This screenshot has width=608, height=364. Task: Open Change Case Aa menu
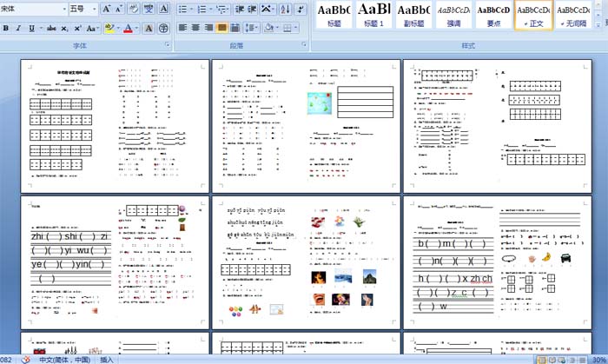tap(92, 29)
